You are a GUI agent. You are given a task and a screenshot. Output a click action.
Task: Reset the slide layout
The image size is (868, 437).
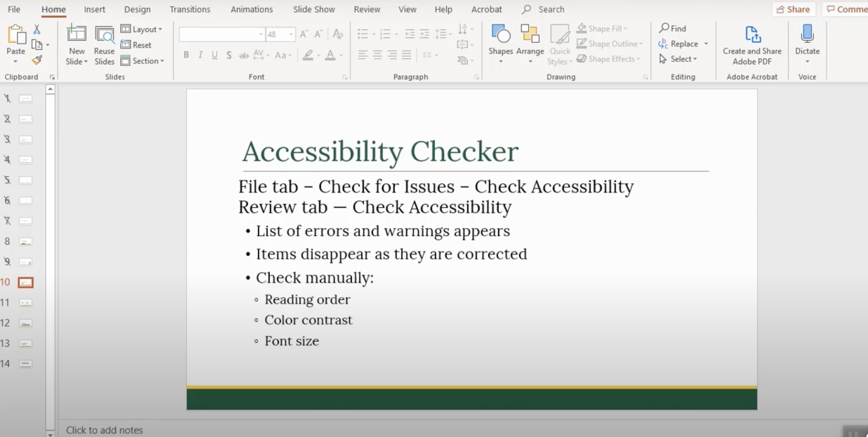[x=136, y=45]
